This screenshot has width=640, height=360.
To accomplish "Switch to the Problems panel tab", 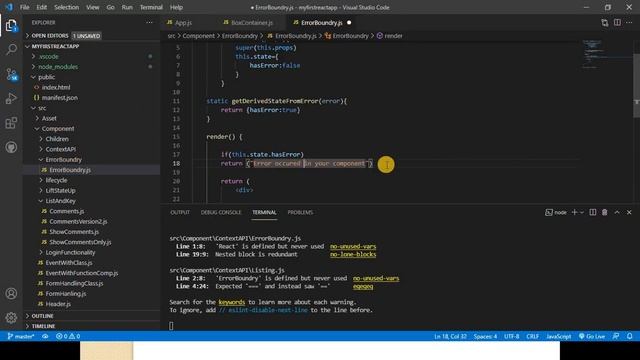I will click(300, 212).
